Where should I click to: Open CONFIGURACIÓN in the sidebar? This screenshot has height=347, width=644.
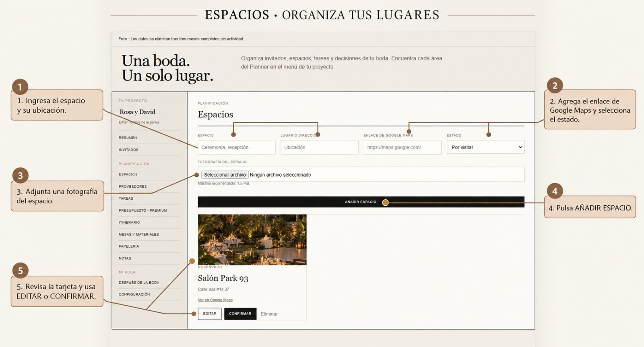click(x=134, y=294)
